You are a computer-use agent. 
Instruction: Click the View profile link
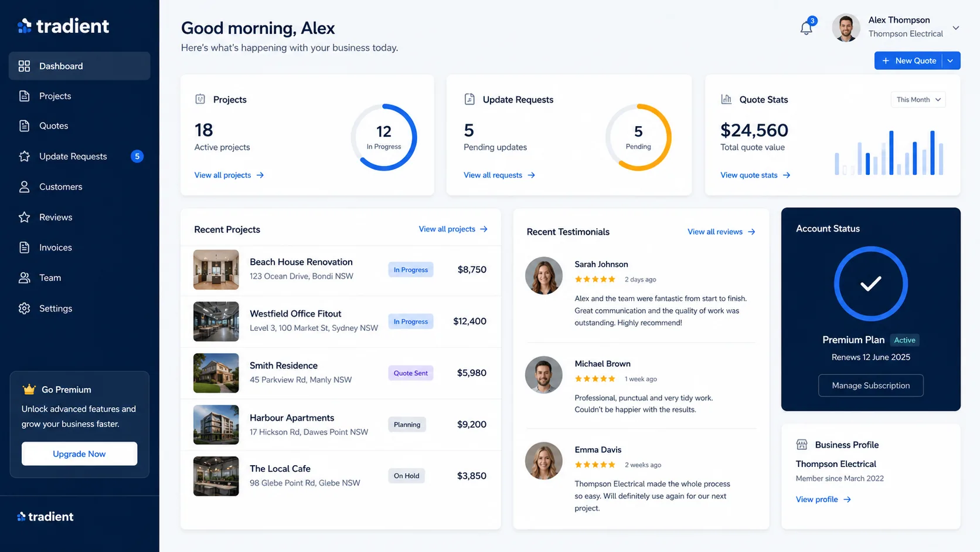(824, 499)
